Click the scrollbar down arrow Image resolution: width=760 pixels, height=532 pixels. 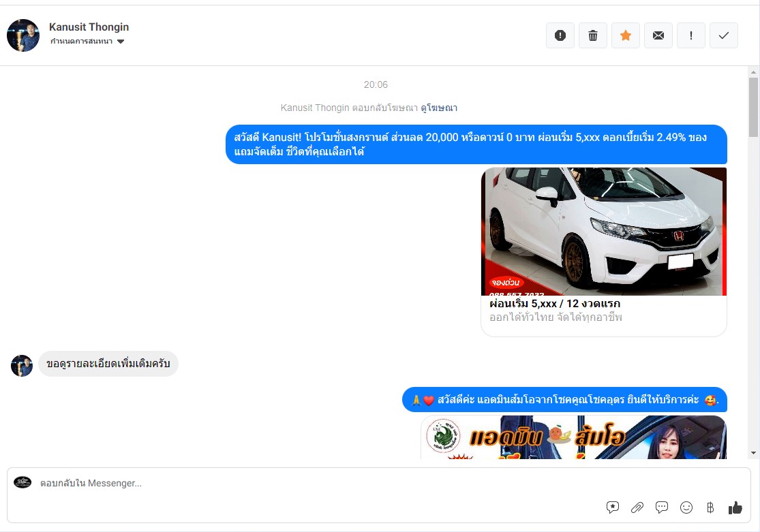[x=753, y=453]
